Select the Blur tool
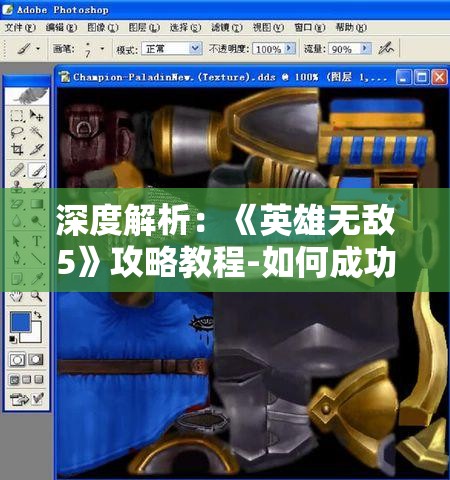Image resolution: width=450 pixels, height=480 pixels. 17,220
